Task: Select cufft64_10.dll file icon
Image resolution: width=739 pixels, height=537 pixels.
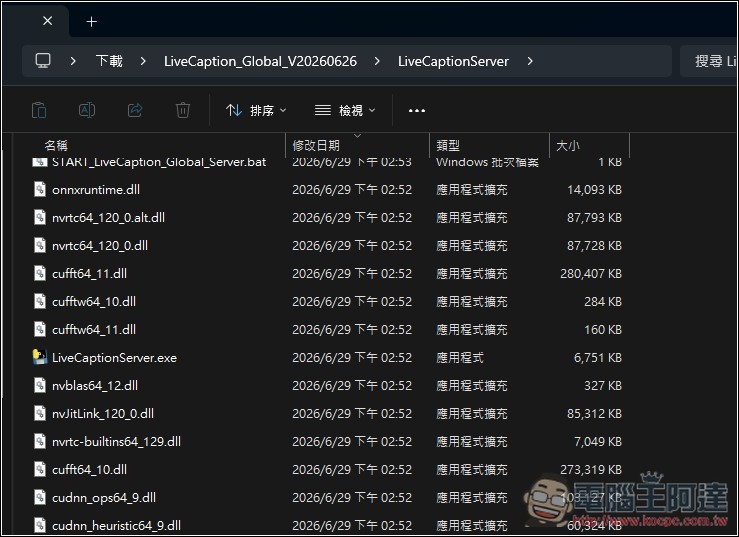Action: coord(40,469)
